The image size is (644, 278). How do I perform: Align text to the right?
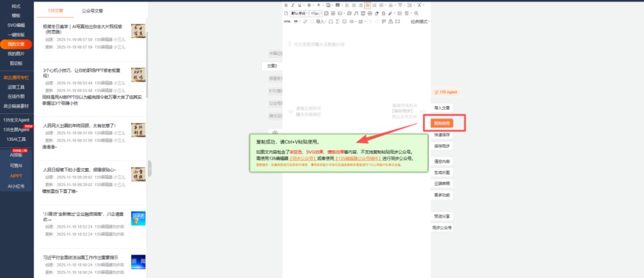pos(361,5)
